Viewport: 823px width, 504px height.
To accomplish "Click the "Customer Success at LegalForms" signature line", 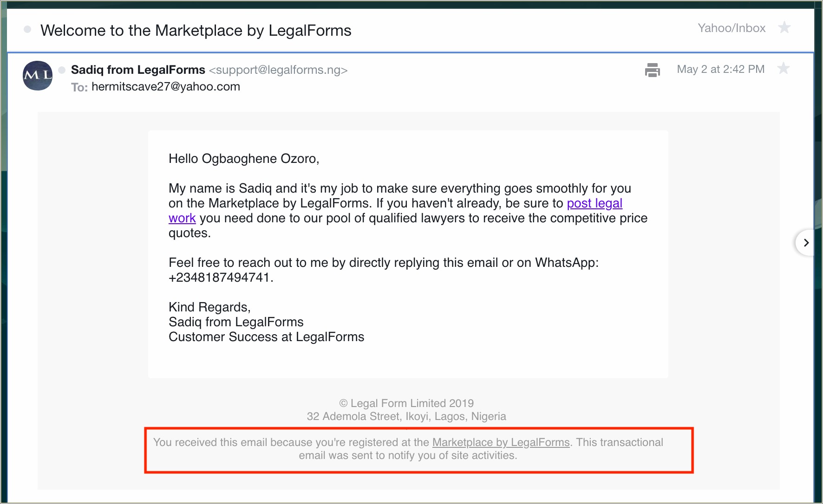I will 266,337.
